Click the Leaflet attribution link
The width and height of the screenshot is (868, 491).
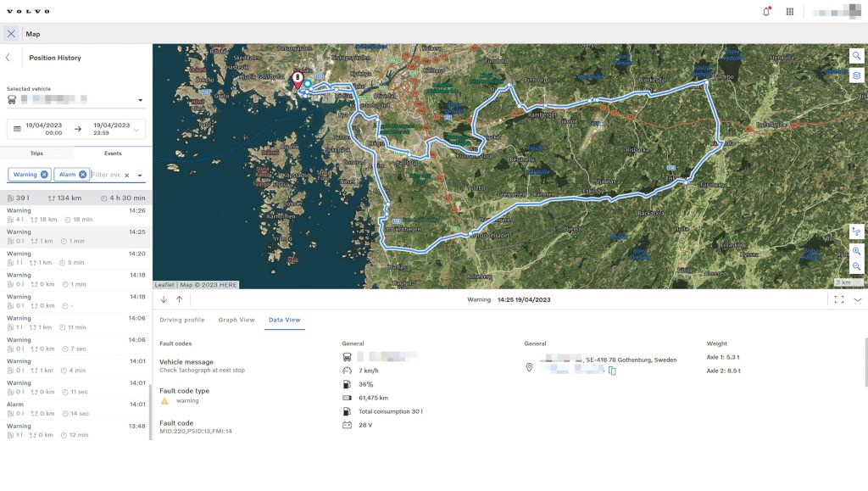click(164, 285)
